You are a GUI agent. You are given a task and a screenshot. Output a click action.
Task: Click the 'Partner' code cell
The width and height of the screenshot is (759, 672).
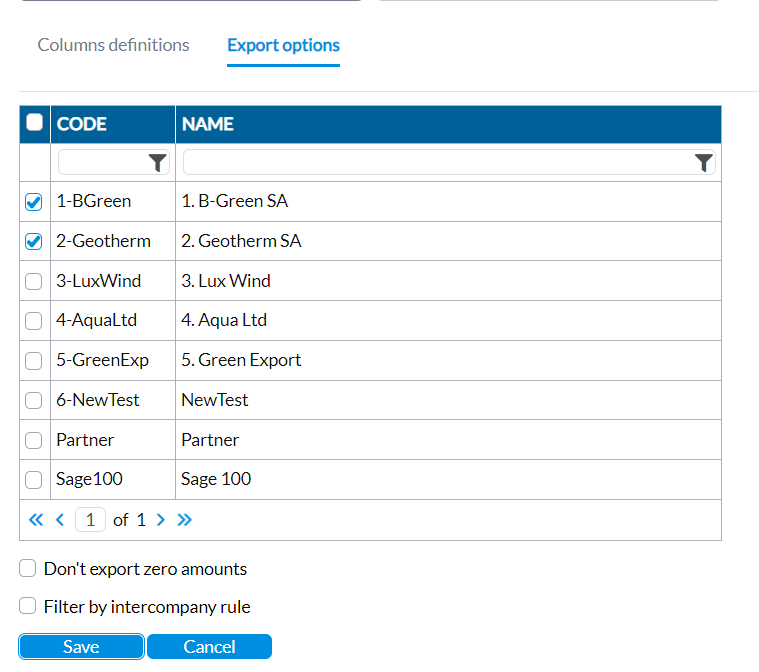point(113,440)
